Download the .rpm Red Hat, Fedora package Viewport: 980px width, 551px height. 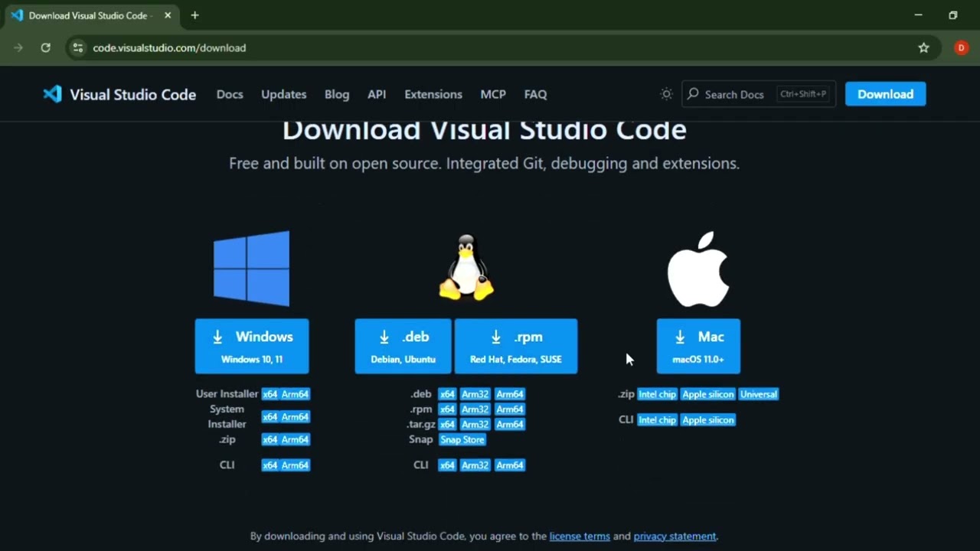[516, 346]
